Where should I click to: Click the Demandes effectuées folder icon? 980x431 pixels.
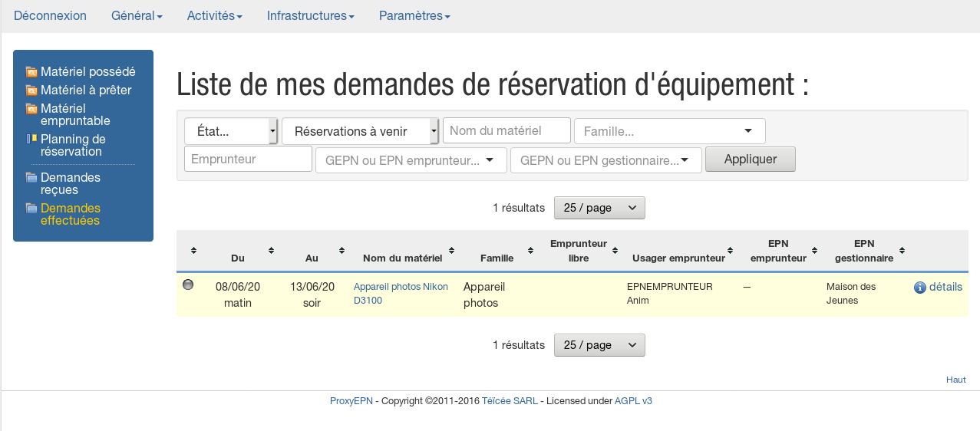point(31,209)
